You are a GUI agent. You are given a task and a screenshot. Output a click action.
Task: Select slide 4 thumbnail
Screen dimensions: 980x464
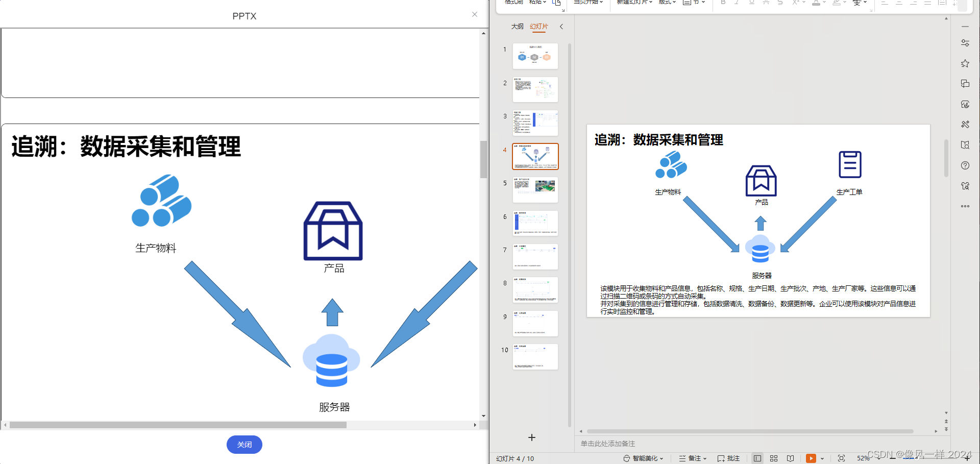coord(535,156)
